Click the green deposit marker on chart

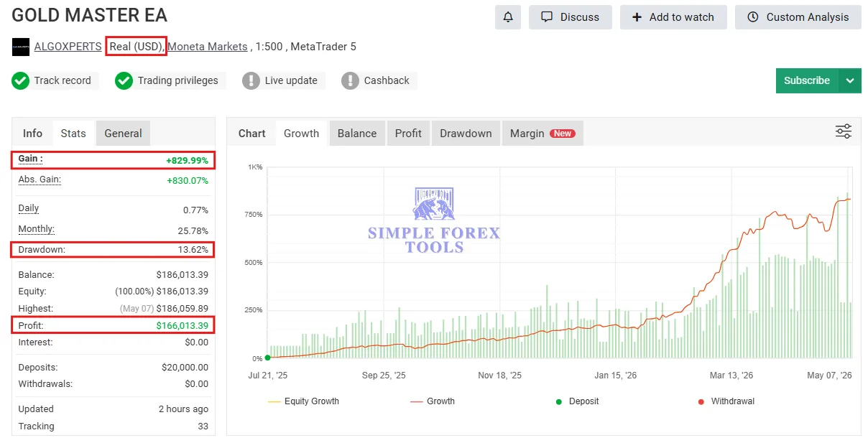[267, 358]
